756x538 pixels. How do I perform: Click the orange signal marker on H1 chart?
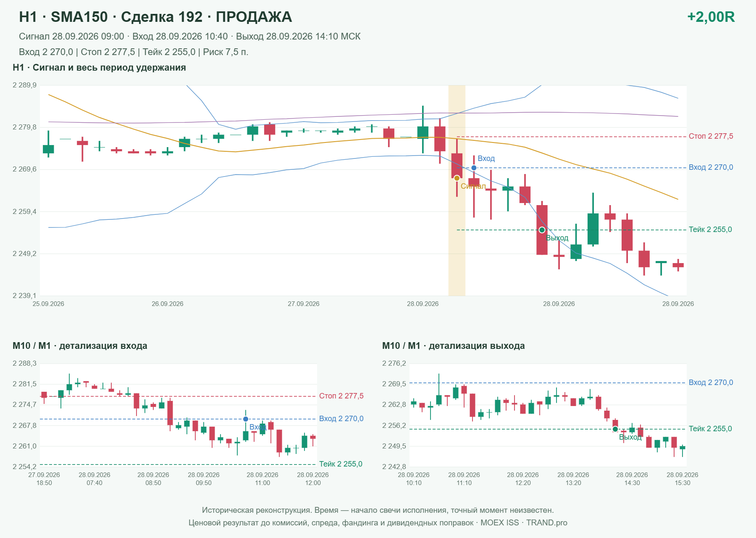coord(457,178)
